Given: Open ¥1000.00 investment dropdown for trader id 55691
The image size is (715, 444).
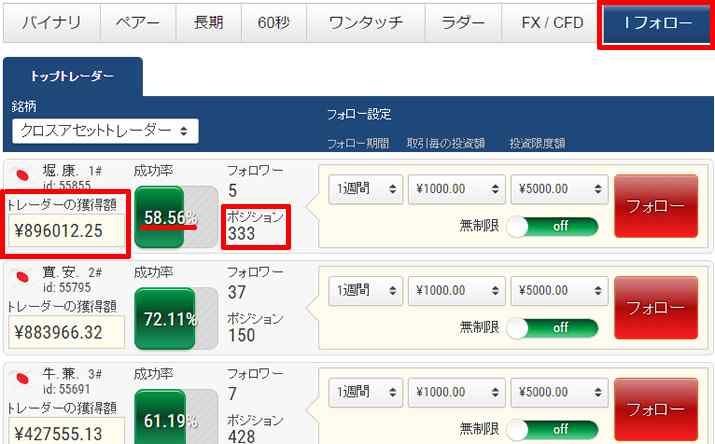Looking at the screenshot, I should point(456,392).
